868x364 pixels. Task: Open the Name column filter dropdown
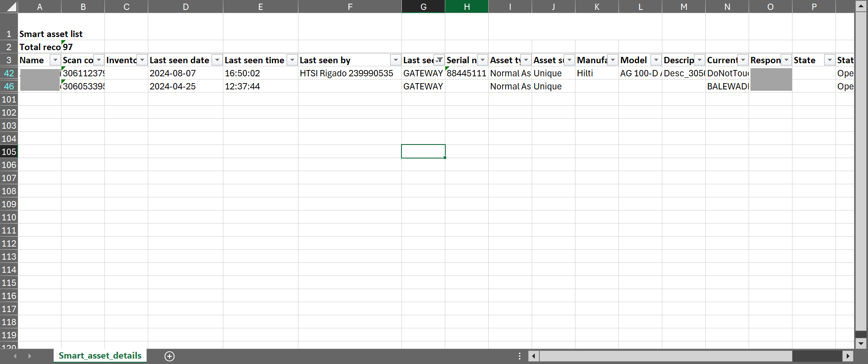55,60
